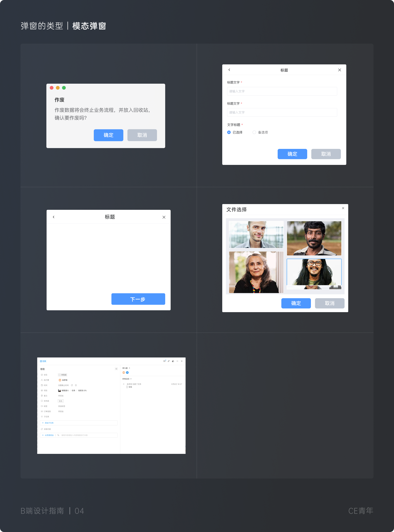Click the back arrow in top 标题 form
This screenshot has height=532, width=394.
click(x=229, y=70)
